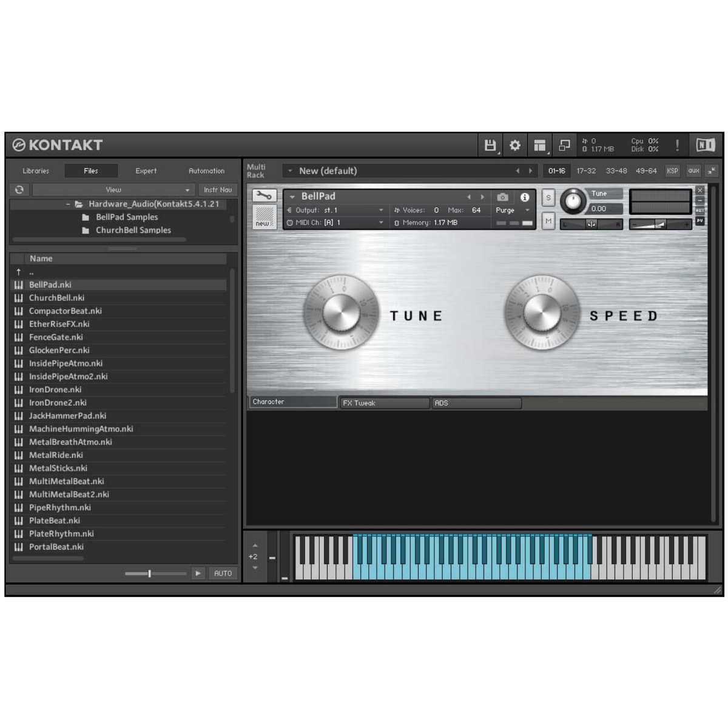Screen dimensions: 728x728
Task: Toggle the aux sends in rack header
Action: [x=693, y=171]
